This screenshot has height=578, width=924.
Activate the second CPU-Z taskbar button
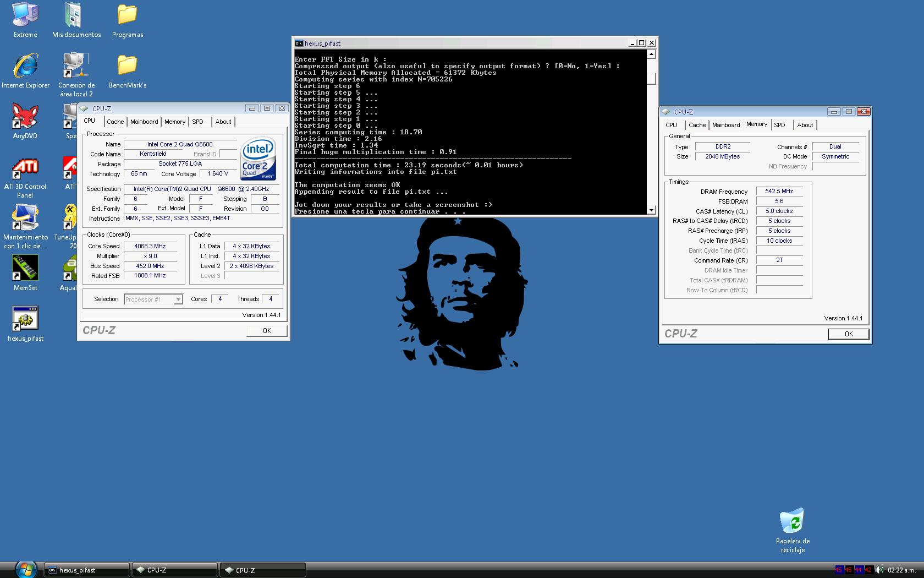coord(262,570)
